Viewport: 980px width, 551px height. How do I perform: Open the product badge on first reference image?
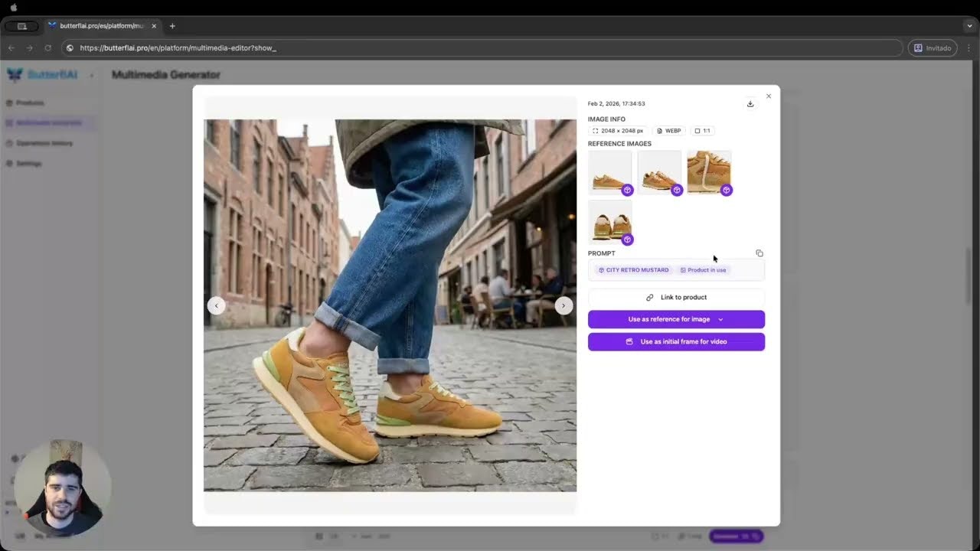(x=627, y=190)
